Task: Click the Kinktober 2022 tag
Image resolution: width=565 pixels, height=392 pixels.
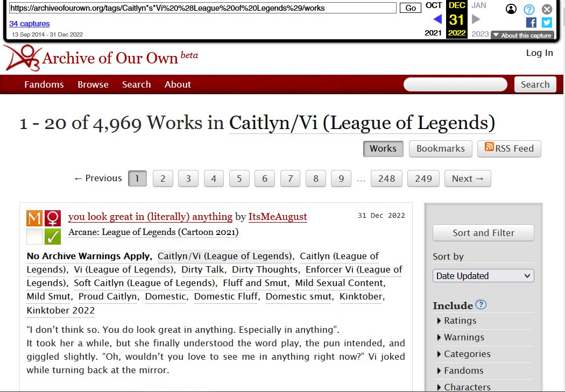Action: [x=60, y=310]
